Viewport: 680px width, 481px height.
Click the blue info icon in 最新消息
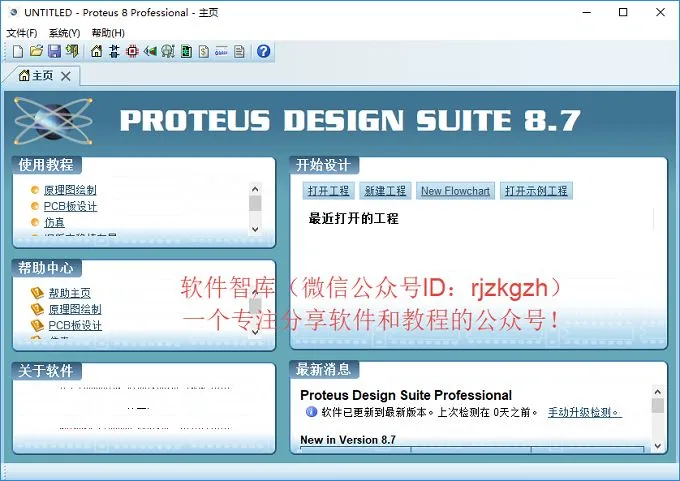311,412
